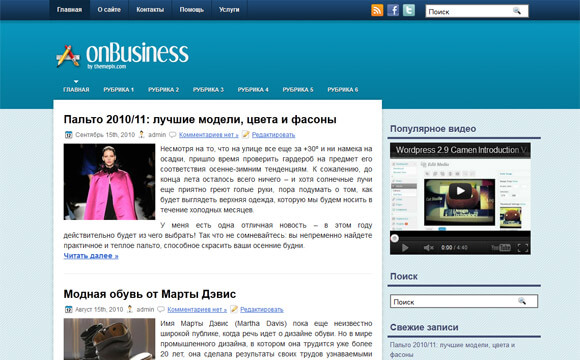Switch the video to fullscreen

coord(523,248)
